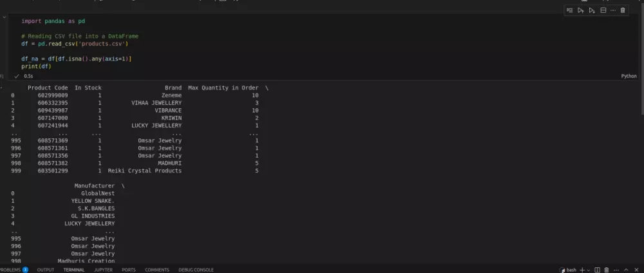Run the cell by line

(x=569, y=10)
